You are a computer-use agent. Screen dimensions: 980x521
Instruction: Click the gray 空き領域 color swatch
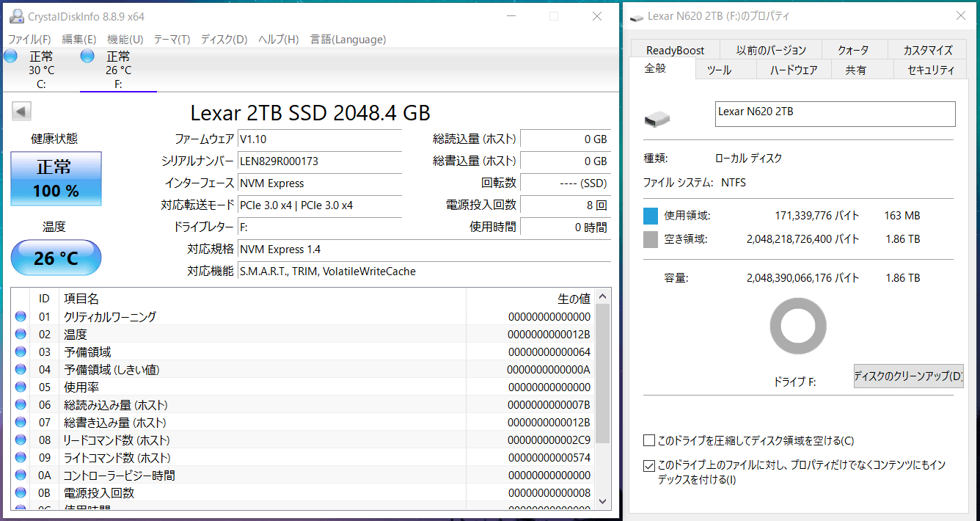(651, 239)
